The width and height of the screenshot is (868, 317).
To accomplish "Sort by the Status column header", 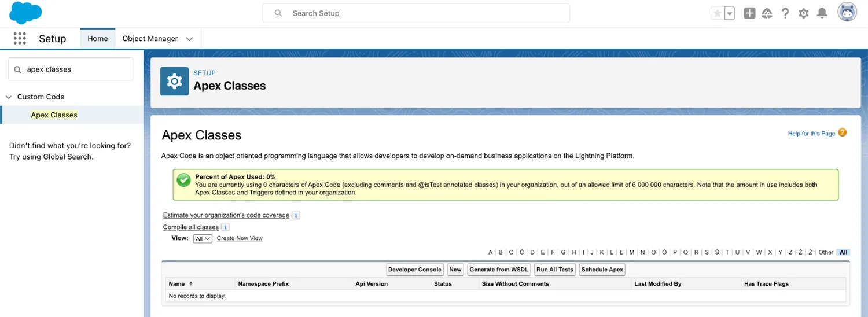I will coord(443,284).
